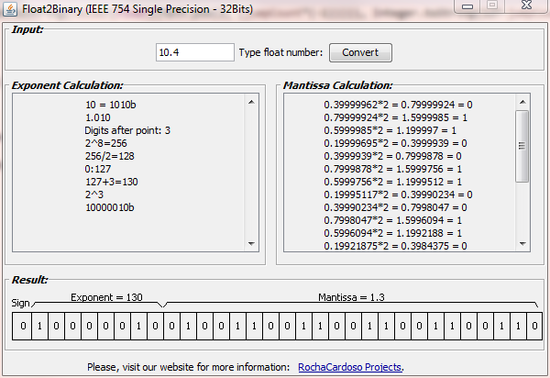Select line '127+3=130'
The image size is (550, 378).
pyautogui.click(x=112, y=182)
